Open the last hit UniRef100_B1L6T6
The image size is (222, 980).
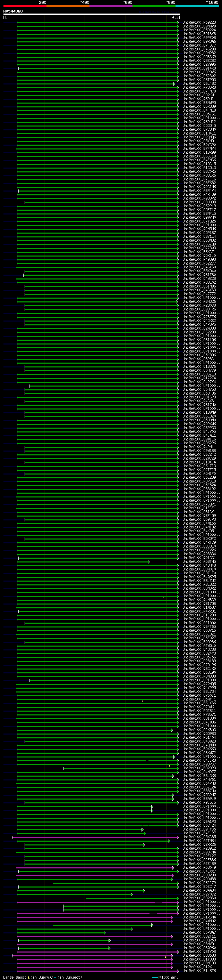pos(199,971)
